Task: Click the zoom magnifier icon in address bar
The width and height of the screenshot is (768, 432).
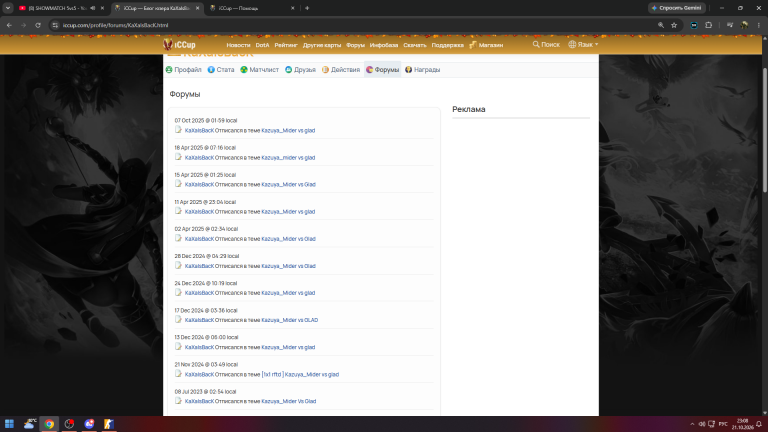Action: [x=661, y=25]
